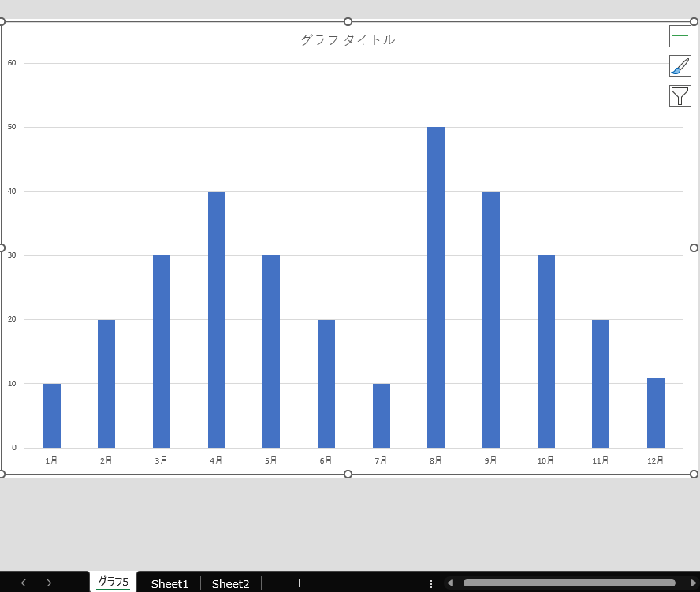Click the 5月 axis label

coord(271,460)
